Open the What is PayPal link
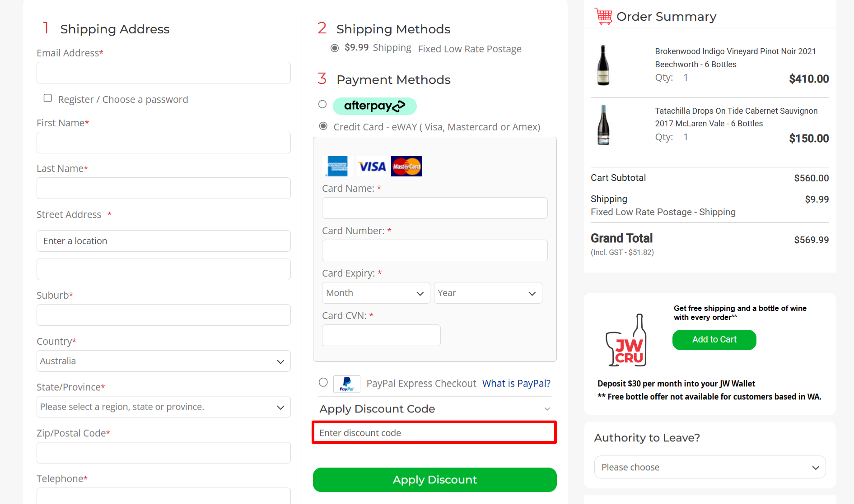The image size is (854, 504). (x=516, y=383)
